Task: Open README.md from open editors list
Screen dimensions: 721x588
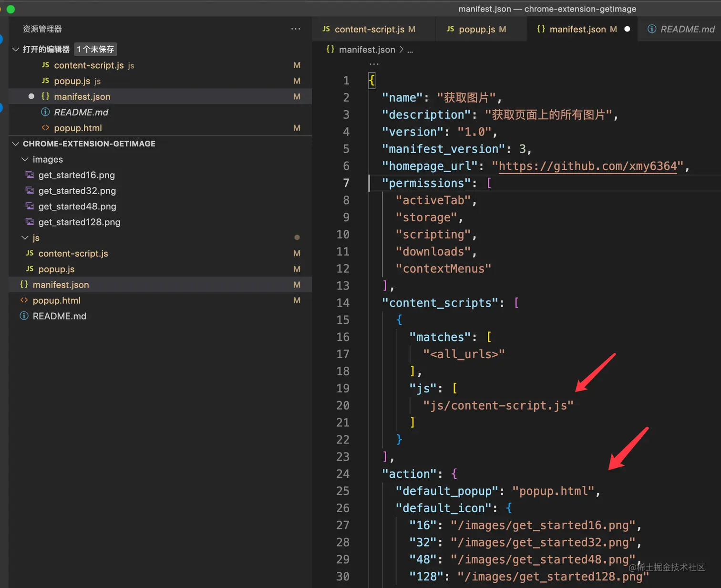Action: pyautogui.click(x=160, y=112)
